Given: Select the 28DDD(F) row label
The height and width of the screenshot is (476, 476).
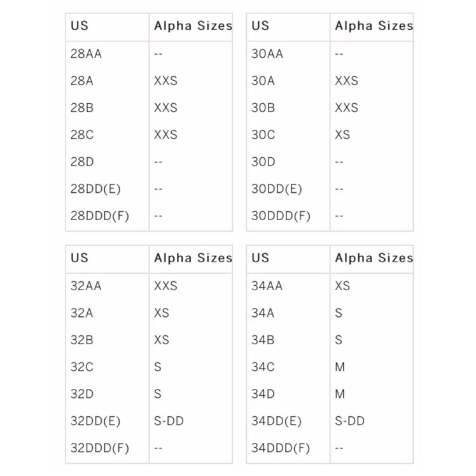Looking at the screenshot, I should tap(100, 216).
